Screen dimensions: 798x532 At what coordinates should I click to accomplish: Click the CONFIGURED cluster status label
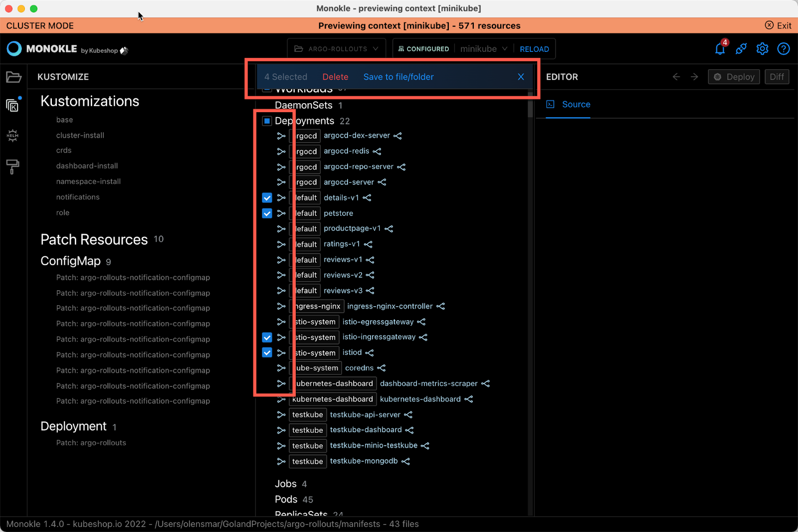pyautogui.click(x=423, y=49)
